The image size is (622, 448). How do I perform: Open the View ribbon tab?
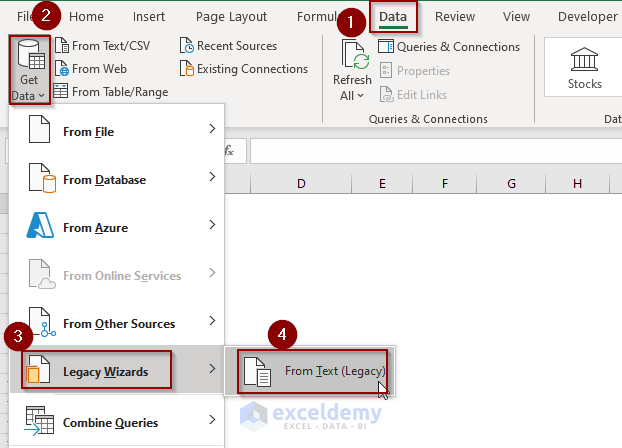pos(516,17)
